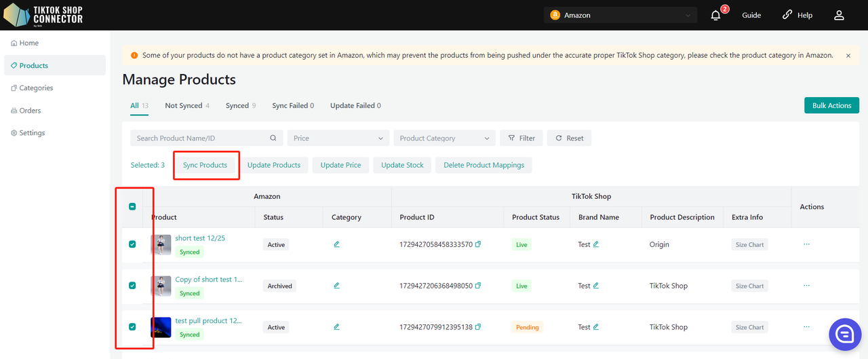The width and height of the screenshot is (868, 359).
Task: Expand the Price filter dropdown
Action: tap(338, 138)
